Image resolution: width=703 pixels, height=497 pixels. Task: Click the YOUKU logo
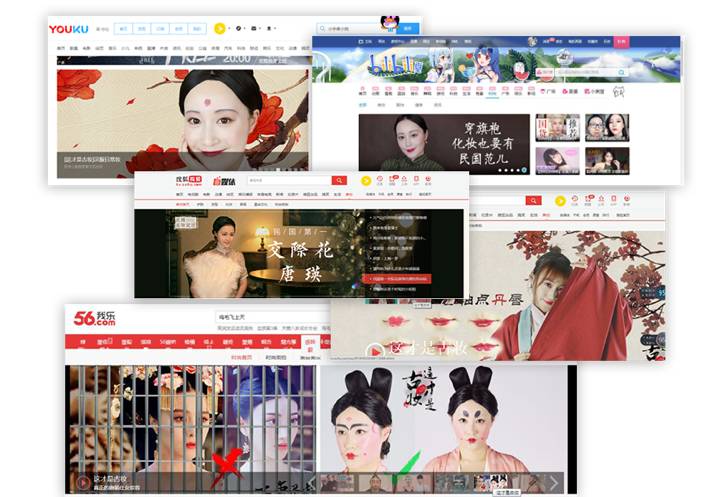click(69, 29)
